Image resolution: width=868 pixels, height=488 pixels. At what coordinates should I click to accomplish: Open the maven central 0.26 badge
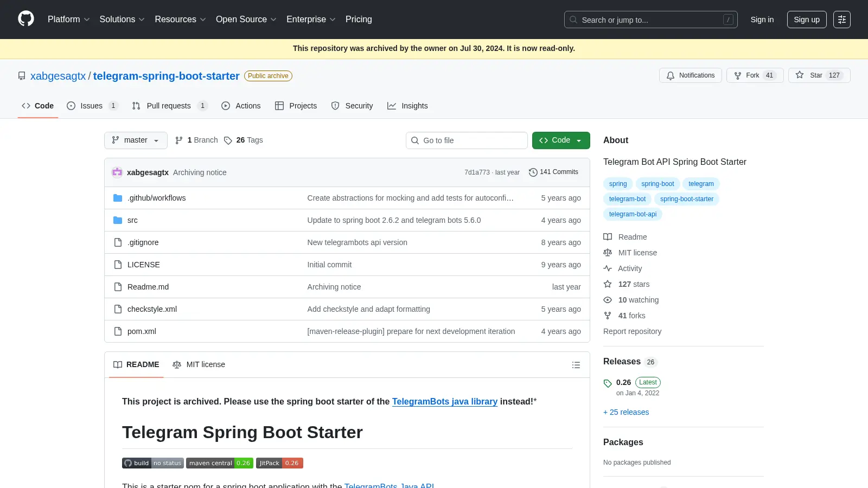coord(220,463)
